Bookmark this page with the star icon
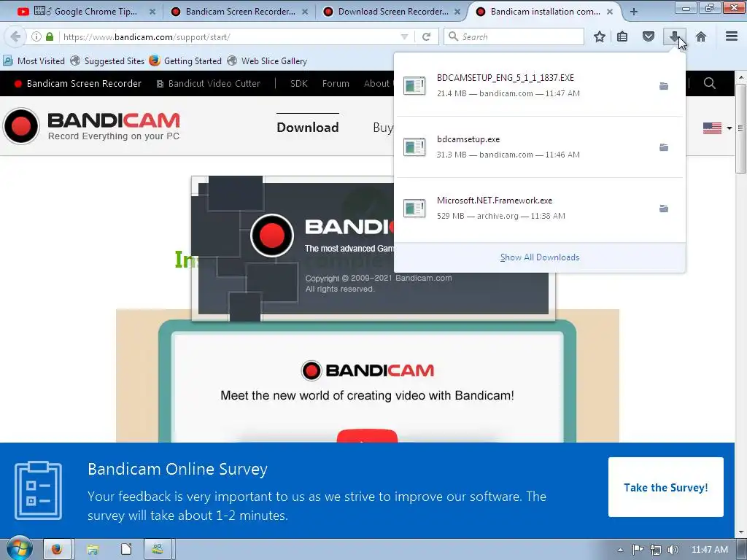Image resolution: width=747 pixels, height=560 pixels. 600,36
